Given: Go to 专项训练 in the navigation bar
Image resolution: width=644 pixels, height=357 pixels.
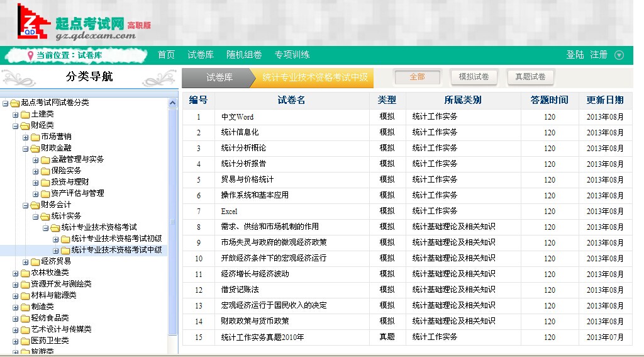Looking at the screenshot, I should (x=292, y=55).
